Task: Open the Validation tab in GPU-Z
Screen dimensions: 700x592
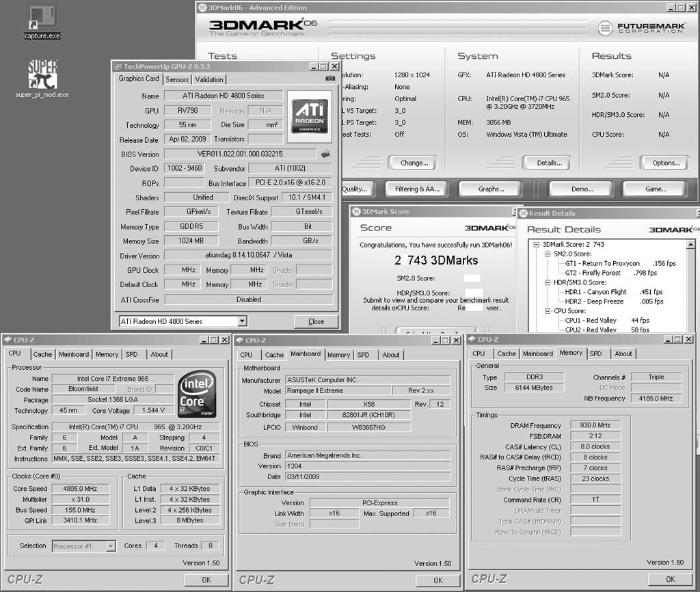Action: pyautogui.click(x=209, y=79)
